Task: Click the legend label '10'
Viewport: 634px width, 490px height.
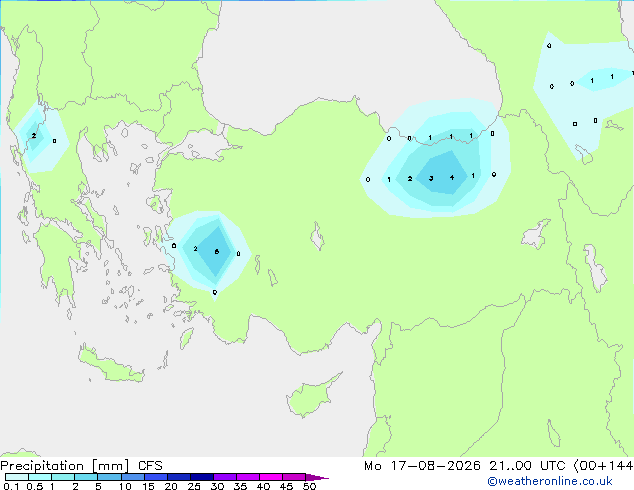Action: click(125, 486)
